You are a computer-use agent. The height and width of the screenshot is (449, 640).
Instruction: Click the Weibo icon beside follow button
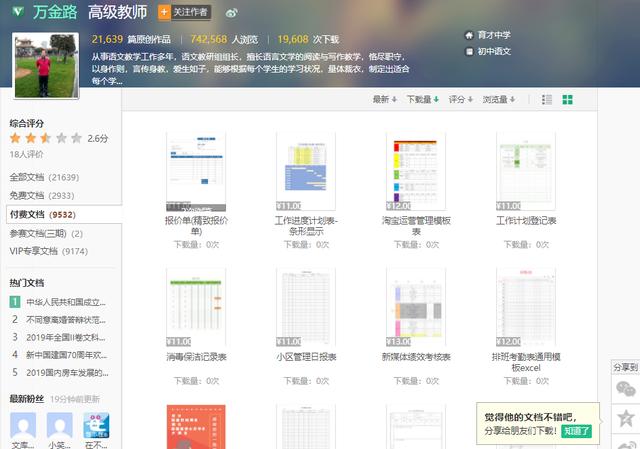232,13
